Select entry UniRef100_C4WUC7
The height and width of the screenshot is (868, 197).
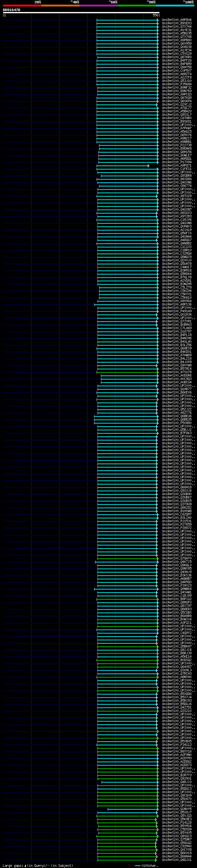coord(176,267)
